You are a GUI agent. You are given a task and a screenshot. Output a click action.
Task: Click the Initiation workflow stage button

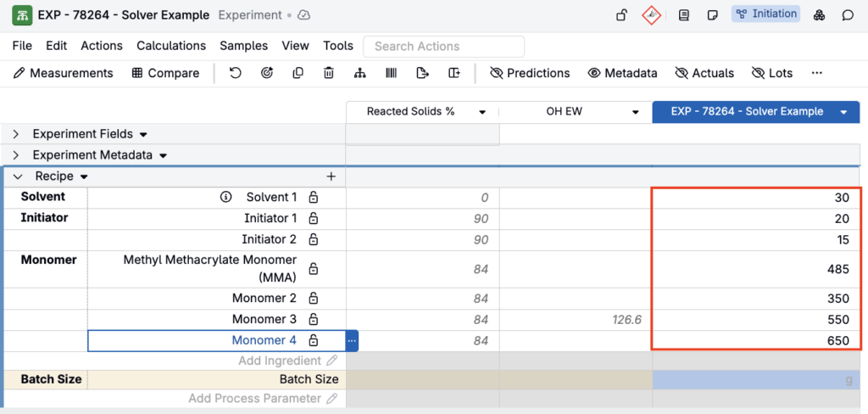click(x=766, y=14)
